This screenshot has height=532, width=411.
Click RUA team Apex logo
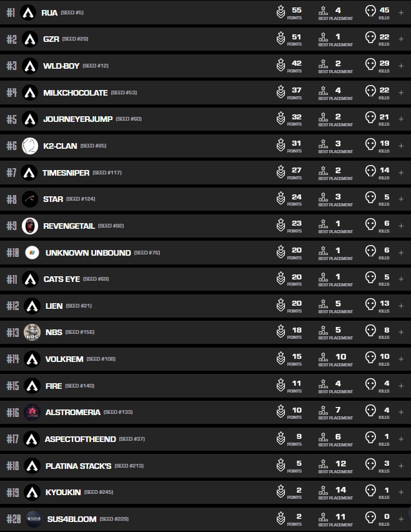click(x=29, y=12)
